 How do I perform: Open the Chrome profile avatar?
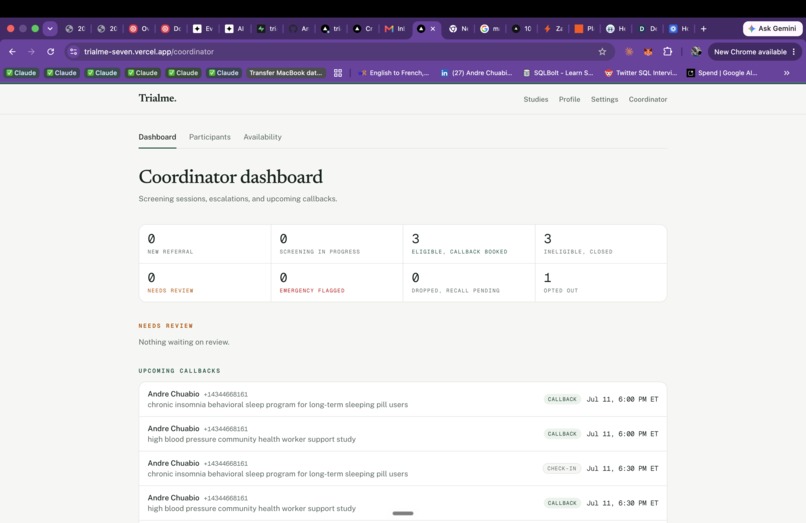pyautogui.click(x=696, y=51)
